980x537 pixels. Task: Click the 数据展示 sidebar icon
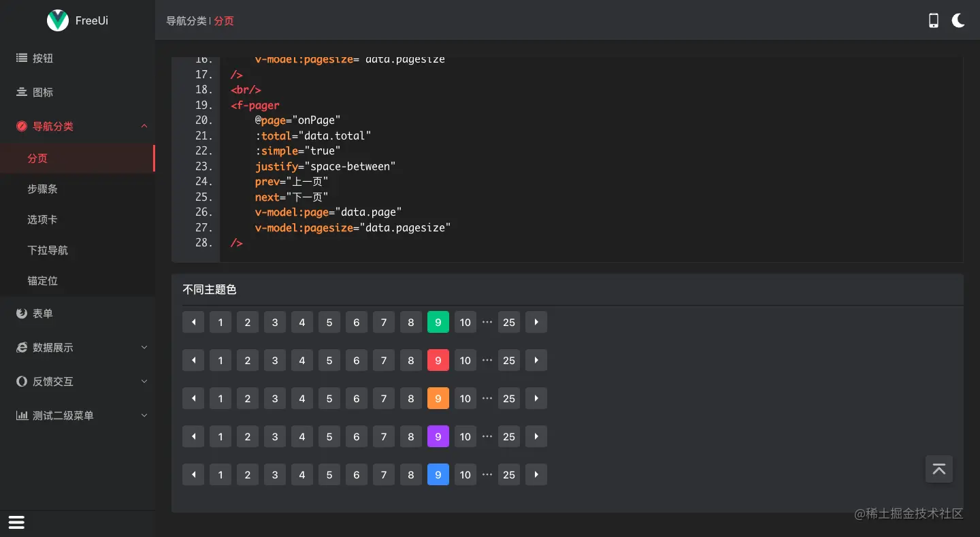click(x=22, y=348)
